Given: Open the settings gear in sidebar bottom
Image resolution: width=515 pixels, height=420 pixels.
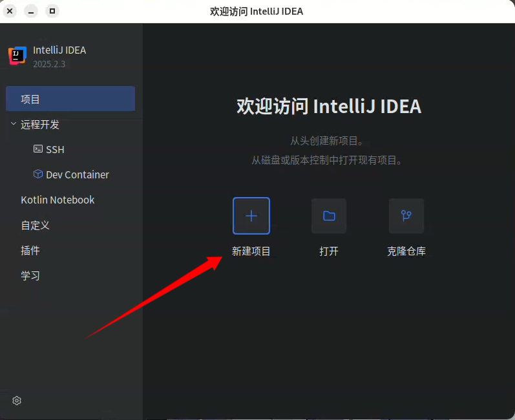Looking at the screenshot, I should click(x=17, y=401).
